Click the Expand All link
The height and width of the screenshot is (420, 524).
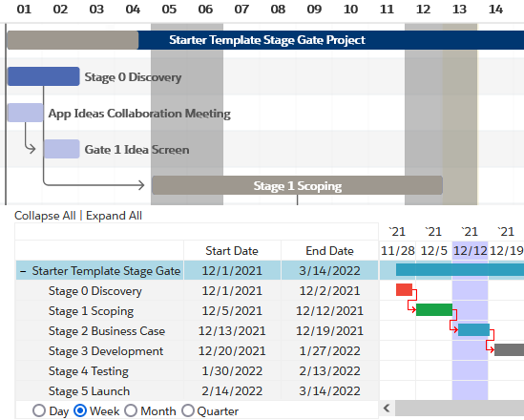[x=114, y=216]
